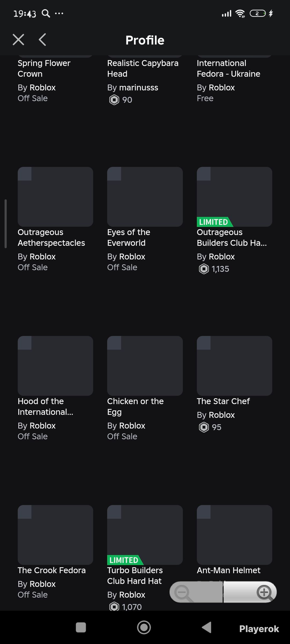The image size is (290, 644).
Task: Tap the Android recent apps square
Action: tap(81, 627)
